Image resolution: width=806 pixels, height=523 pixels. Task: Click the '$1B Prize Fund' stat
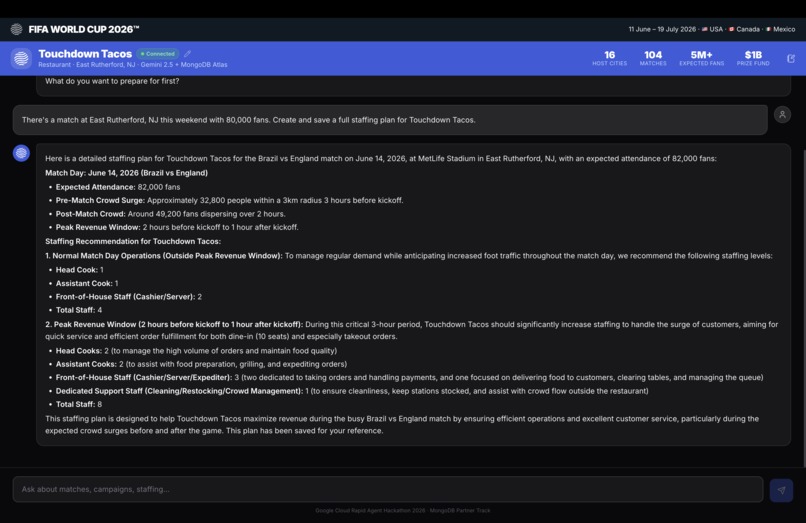[x=753, y=58]
